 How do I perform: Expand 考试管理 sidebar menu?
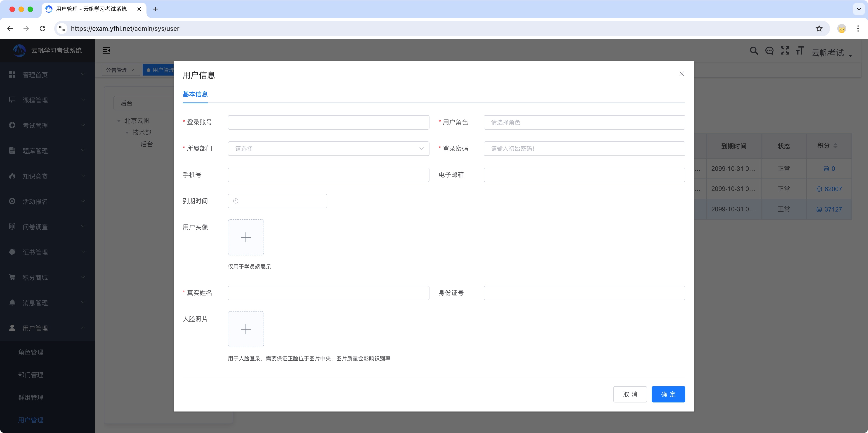(47, 126)
